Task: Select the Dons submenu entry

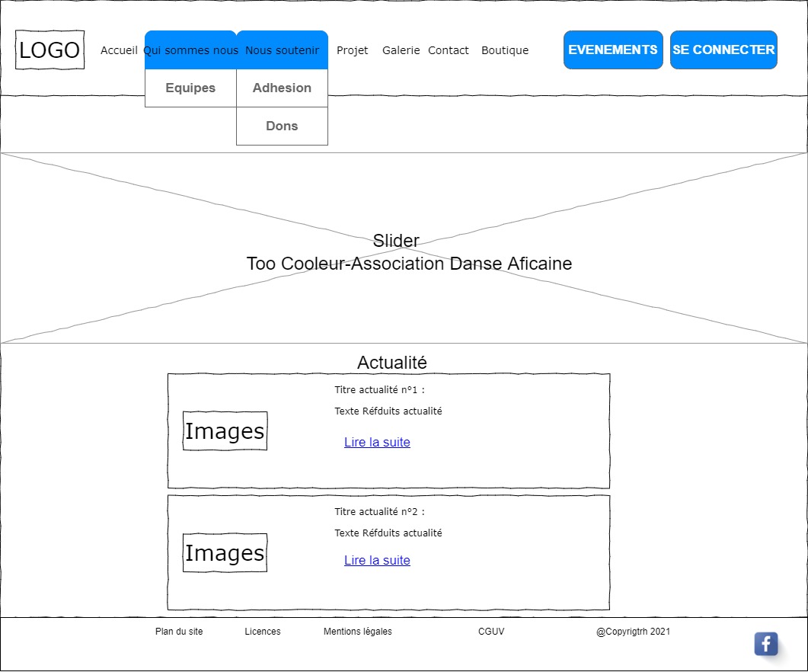Action: tap(282, 126)
